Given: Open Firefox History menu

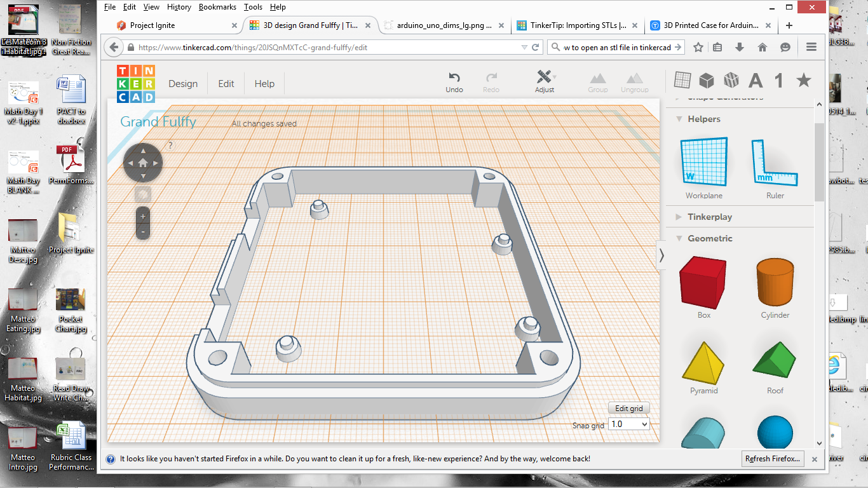Looking at the screenshot, I should pos(179,7).
